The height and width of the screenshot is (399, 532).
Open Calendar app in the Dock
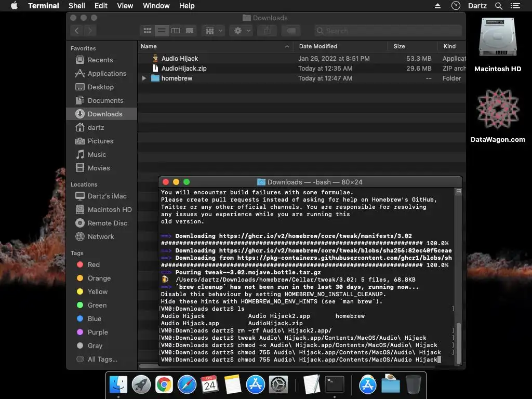(x=210, y=385)
